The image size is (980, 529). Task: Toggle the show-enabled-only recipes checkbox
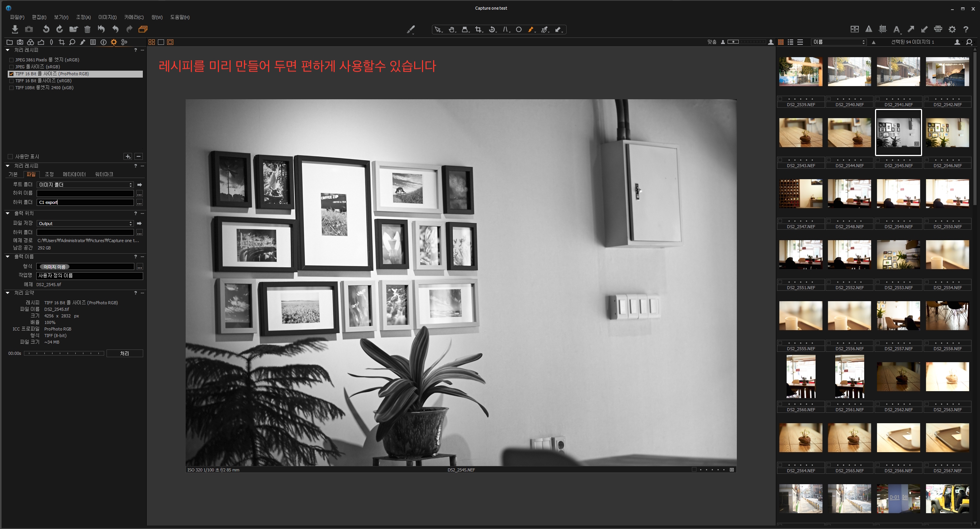10,156
